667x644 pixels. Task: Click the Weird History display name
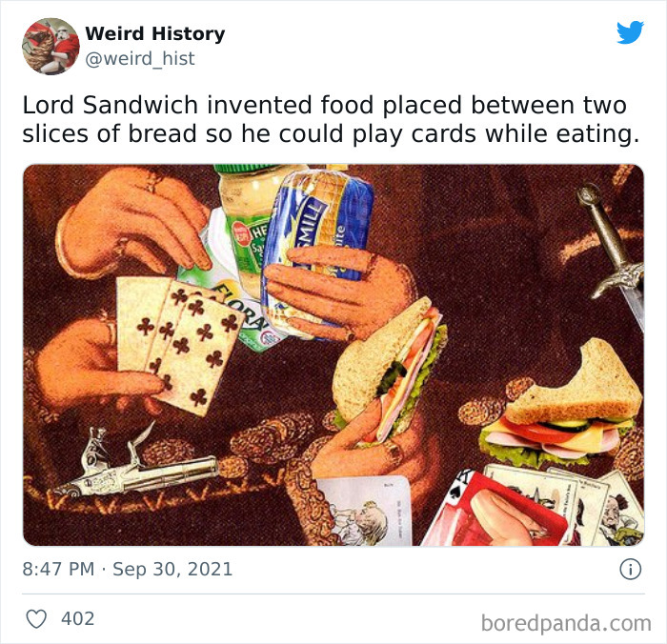pos(154,33)
